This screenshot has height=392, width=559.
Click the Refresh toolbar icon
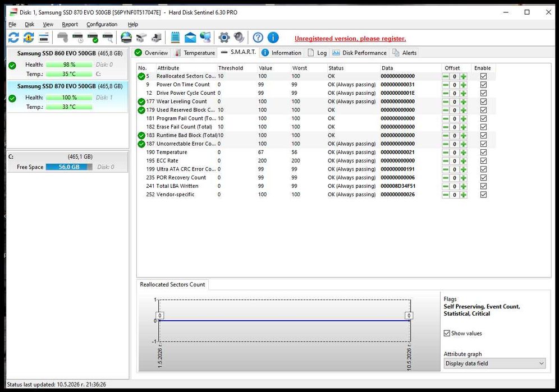click(13, 38)
